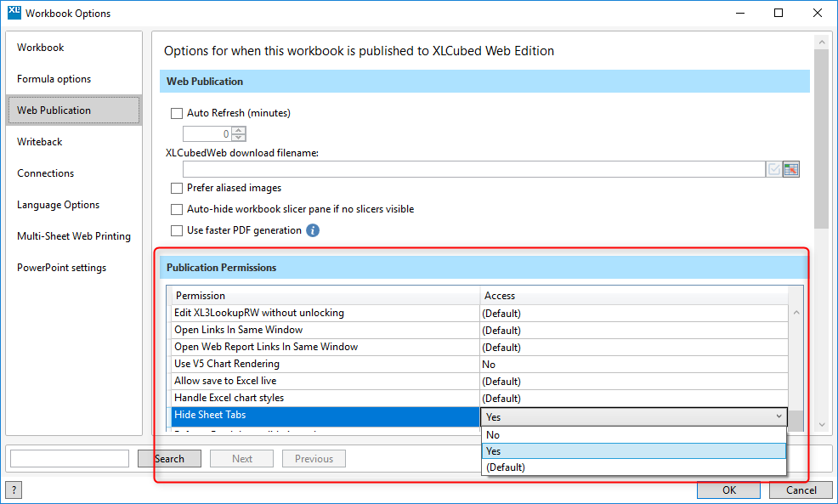Open the Hide Sheet Tabs access dropdown arrow
Image resolution: width=838 pixels, height=504 pixels.
tap(779, 416)
